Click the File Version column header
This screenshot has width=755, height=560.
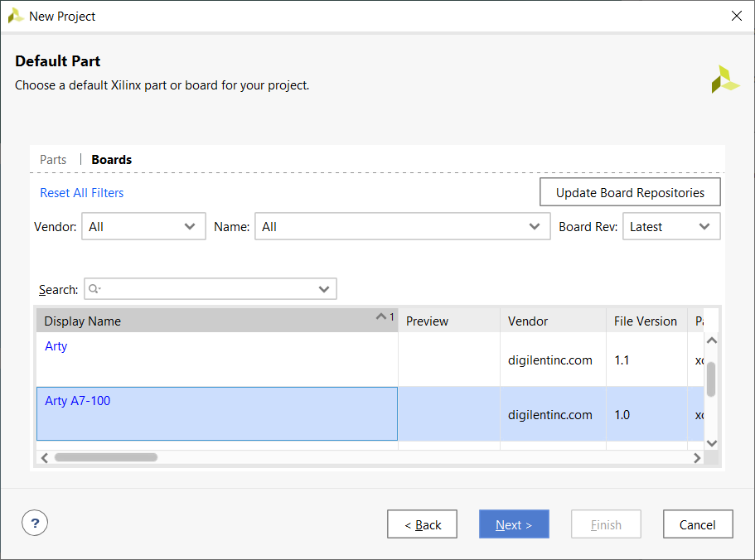click(x=646, y=321)
